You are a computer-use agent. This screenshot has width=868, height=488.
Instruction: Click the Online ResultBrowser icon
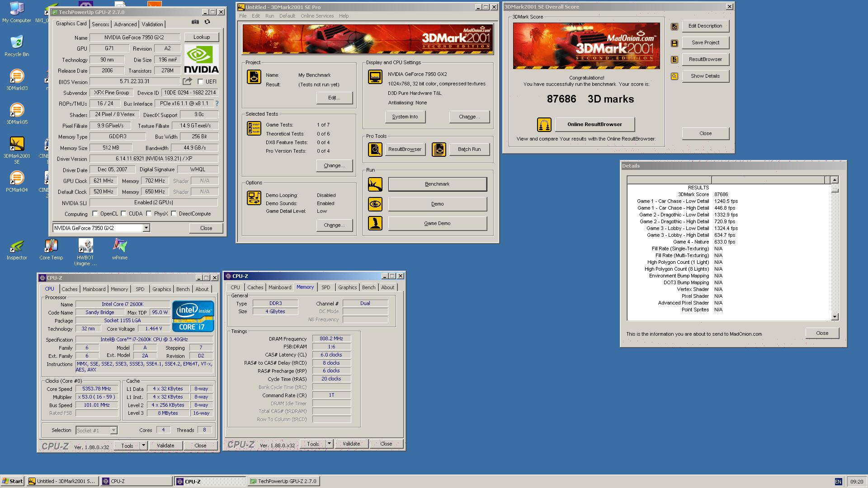(x=544, y=125)
